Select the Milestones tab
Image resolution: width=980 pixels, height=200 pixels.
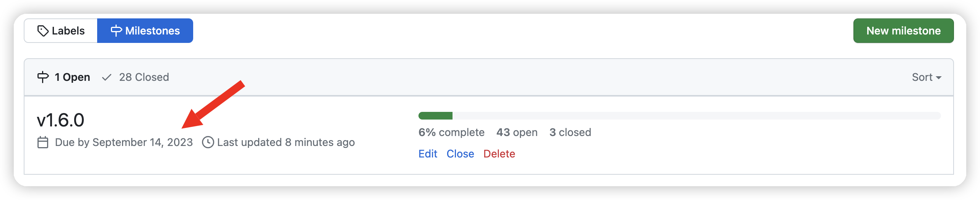tap(145, 31)
